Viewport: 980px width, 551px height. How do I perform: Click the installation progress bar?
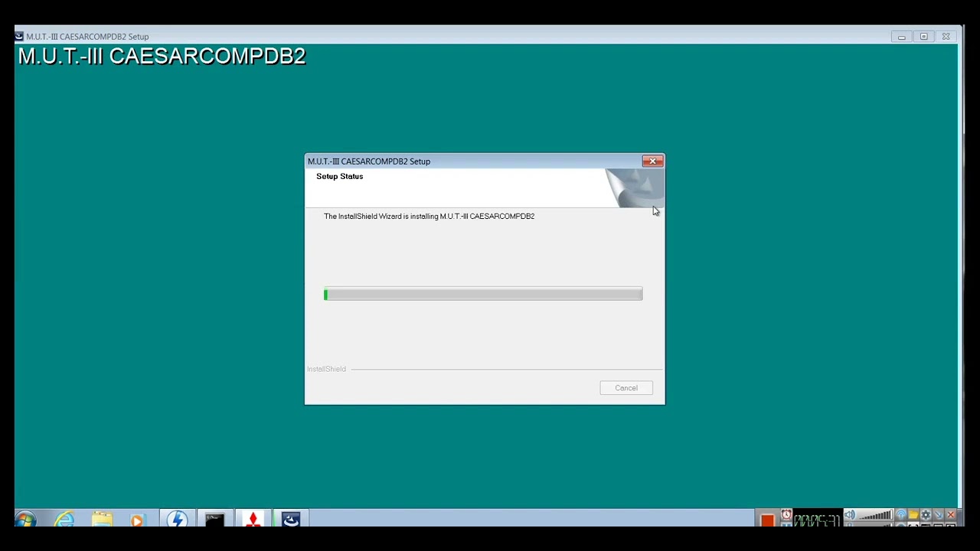(x=483, y=295)
